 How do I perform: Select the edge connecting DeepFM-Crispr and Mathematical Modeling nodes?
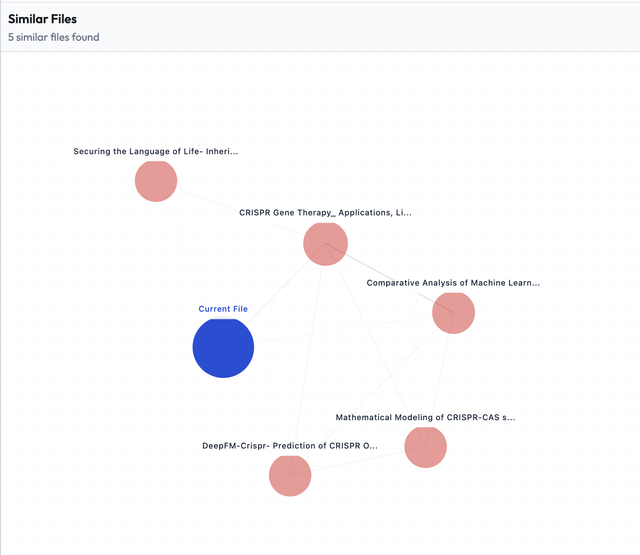(x=357, y=461)
